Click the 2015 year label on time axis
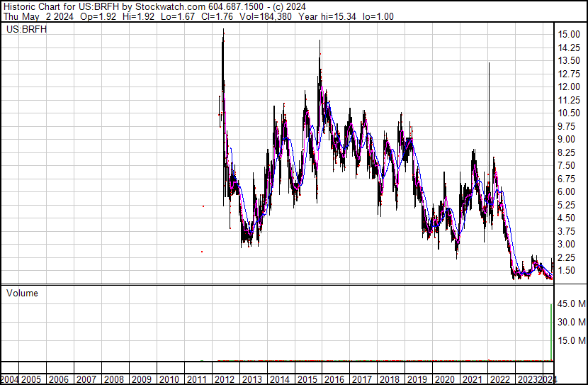Image resolution: width=588 pixels, height=385 pixels. 307,379
